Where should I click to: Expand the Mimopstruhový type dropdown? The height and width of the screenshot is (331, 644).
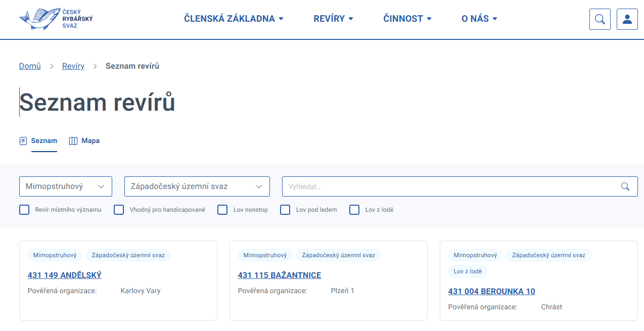[x=65, y=186]
